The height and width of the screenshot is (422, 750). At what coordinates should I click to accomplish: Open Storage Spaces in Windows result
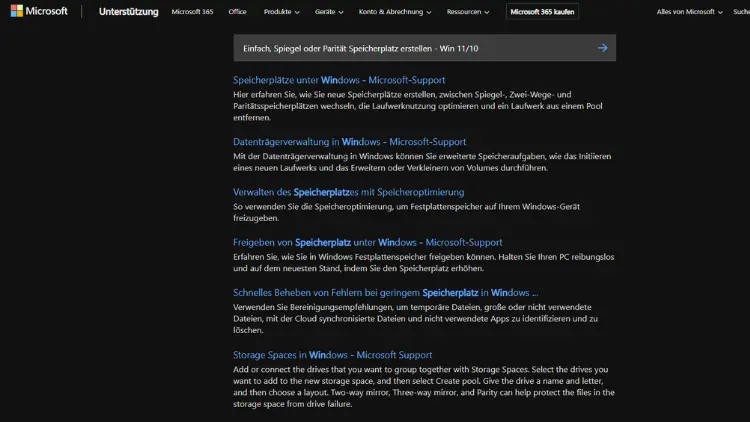coord(332,355)
